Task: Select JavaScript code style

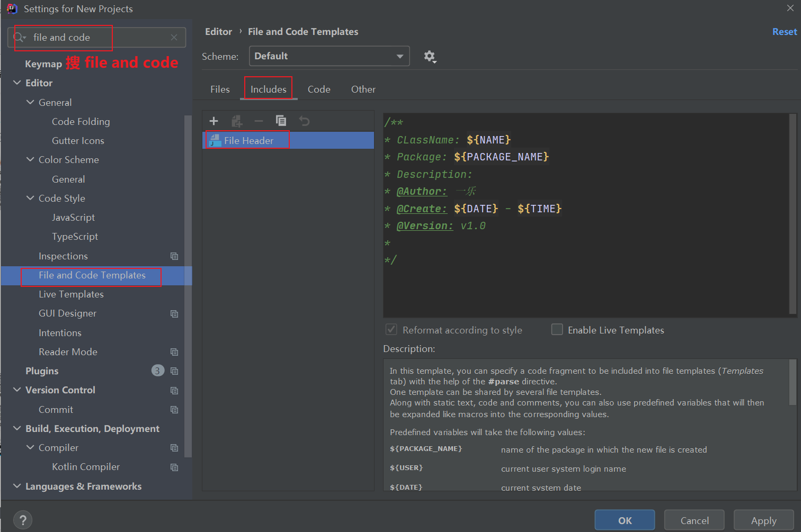Action: (x=73, y=218)
